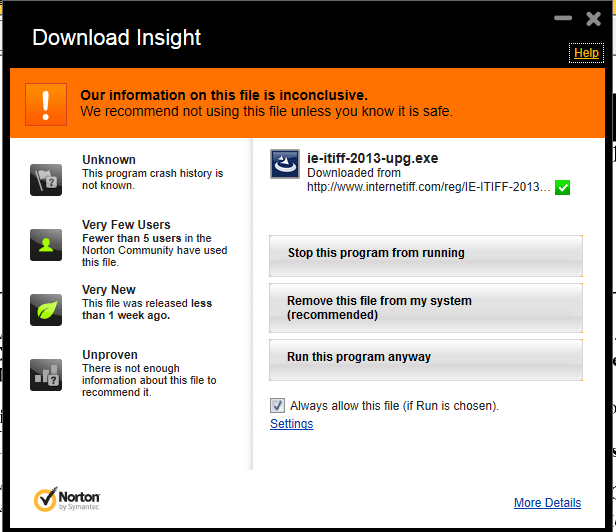Screen dimensions: 616x532
Task: Choose Remove this file from my system
Action: coord(425,308)
